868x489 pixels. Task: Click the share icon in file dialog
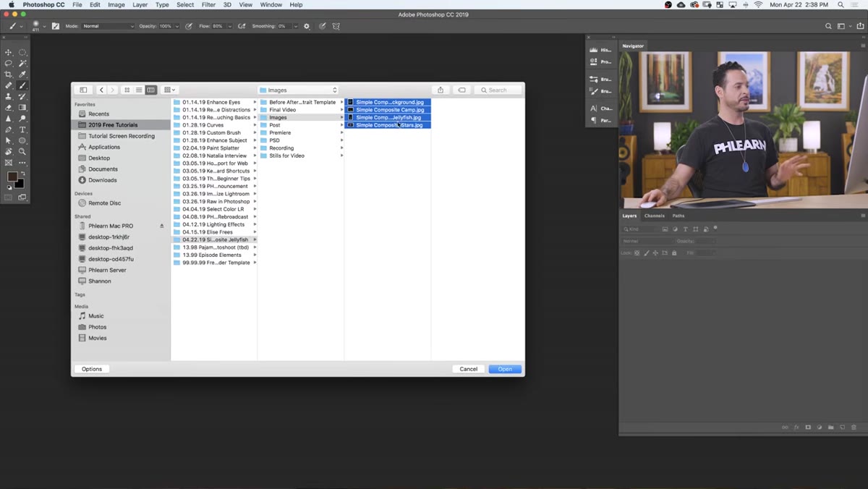pyautogui.click(x=441, y=90)
